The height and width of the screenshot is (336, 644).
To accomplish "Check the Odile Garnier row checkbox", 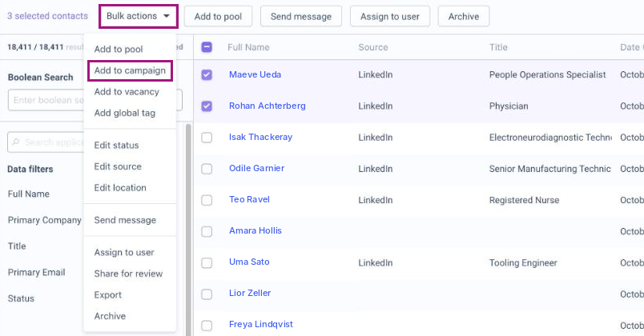I will (207, 169).
